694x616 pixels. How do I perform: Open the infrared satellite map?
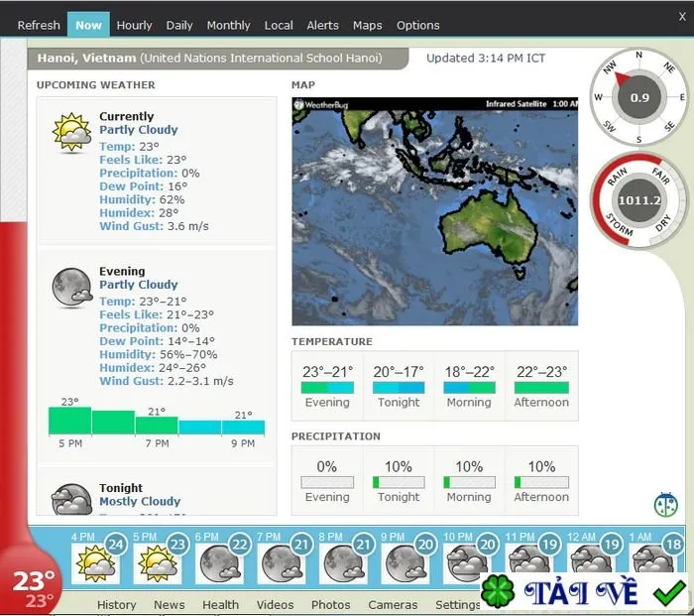coord(434,211)
